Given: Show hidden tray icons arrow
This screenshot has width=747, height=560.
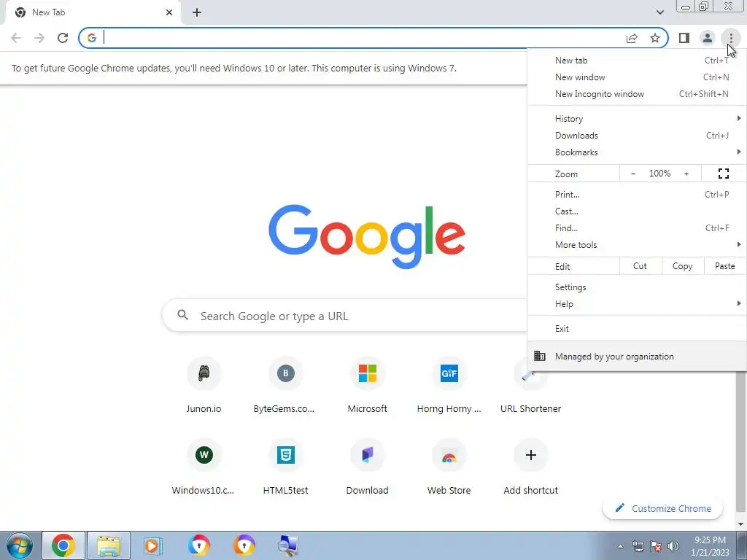Looking at the screenshot, I should click(x=620, y=546).
